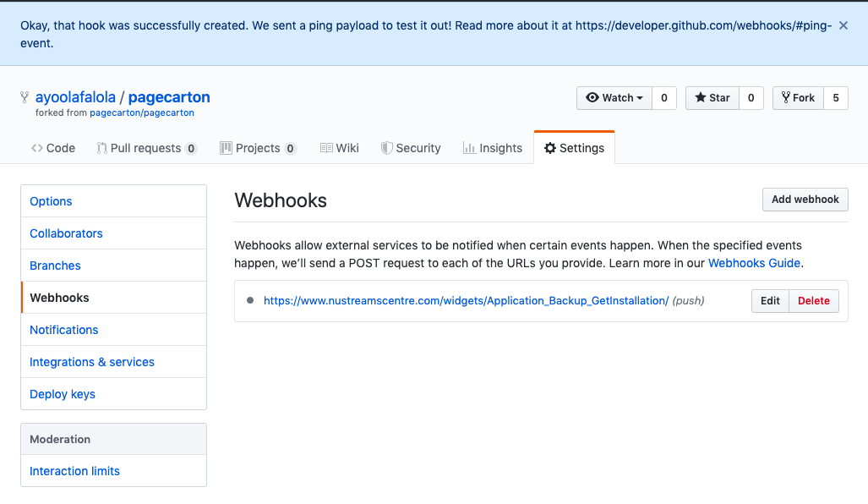Open the fork count showing 5
The width and height of the screenshot is (868, 504).
coord(835,98)
